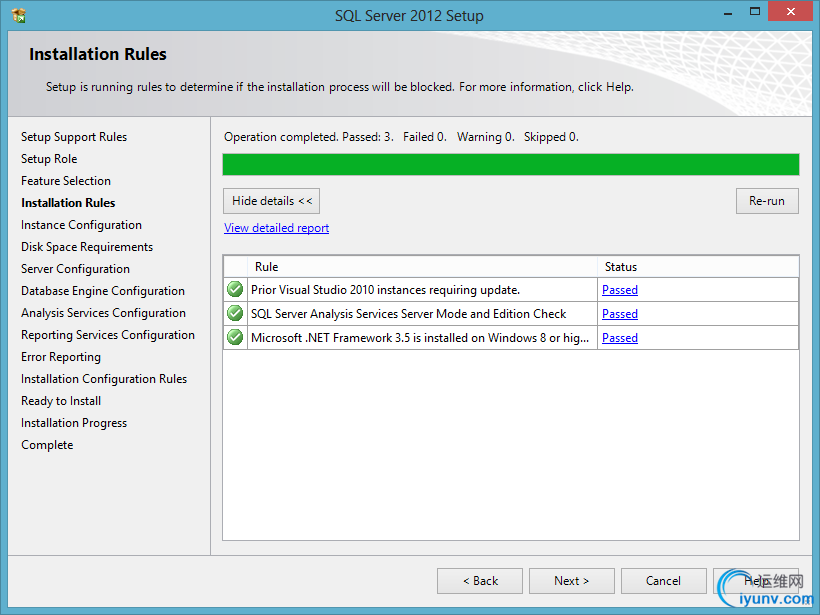Open setup Help
820x615 pixels.
pos(756,580)
